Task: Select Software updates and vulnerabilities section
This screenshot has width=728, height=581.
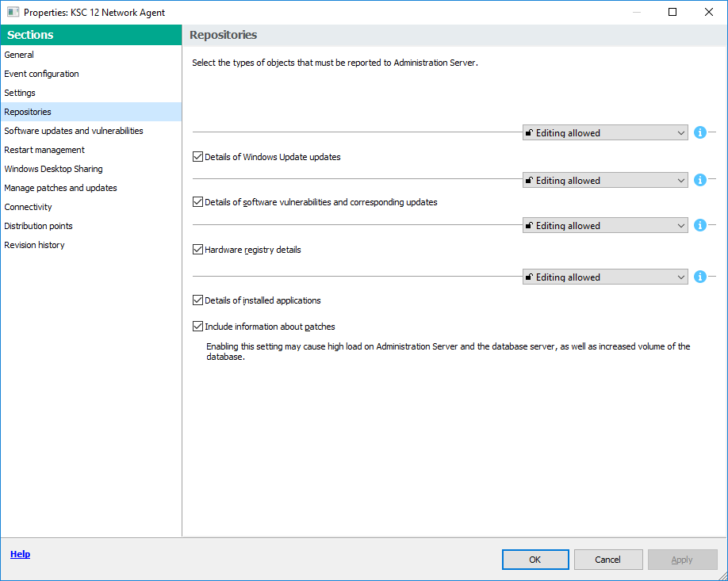Action: pos(74,131)
